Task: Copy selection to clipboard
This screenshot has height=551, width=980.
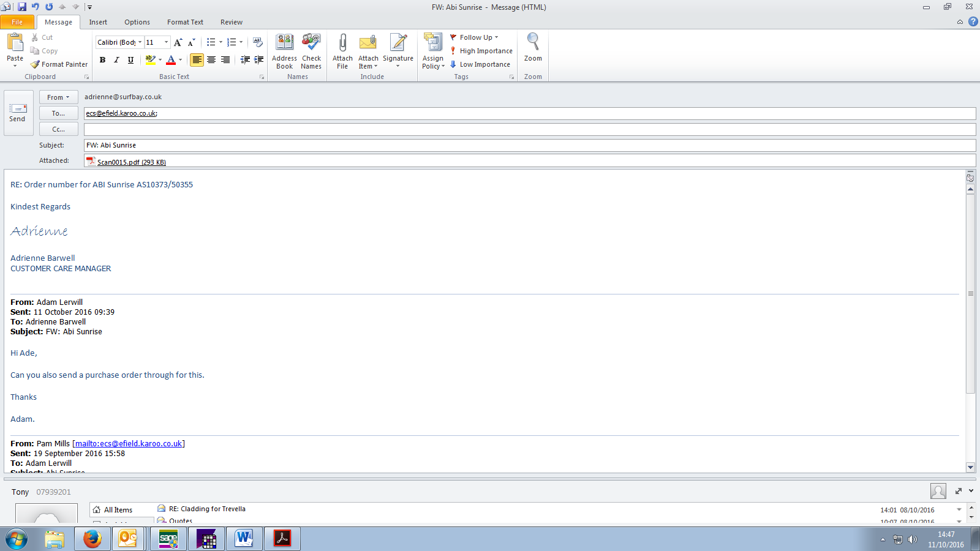Action: pos(44,51)
